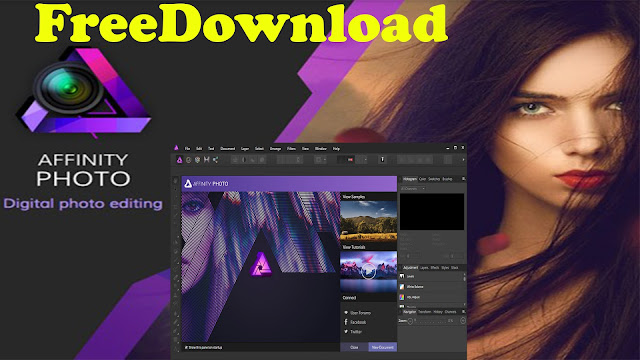Open the File menu
The width and height of the screenshot is (640, 360).
tap(187, 149)
